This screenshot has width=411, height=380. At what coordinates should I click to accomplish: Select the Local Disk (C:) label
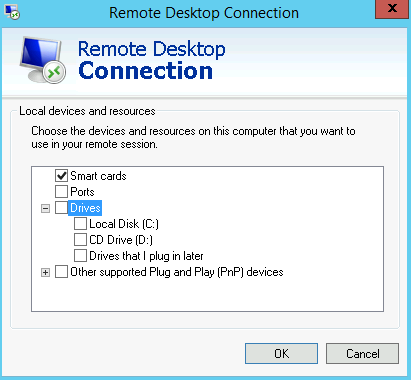124,224
